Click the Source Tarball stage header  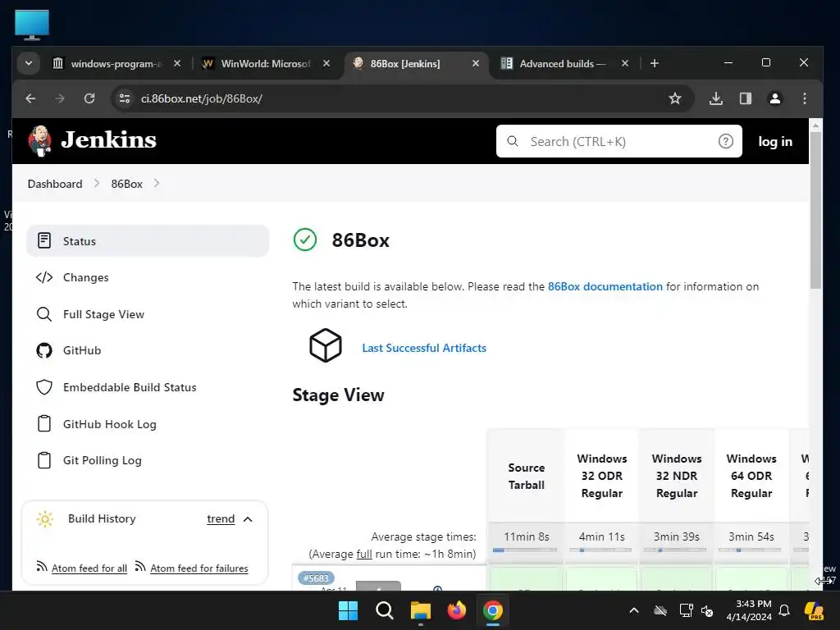[526, 477]
